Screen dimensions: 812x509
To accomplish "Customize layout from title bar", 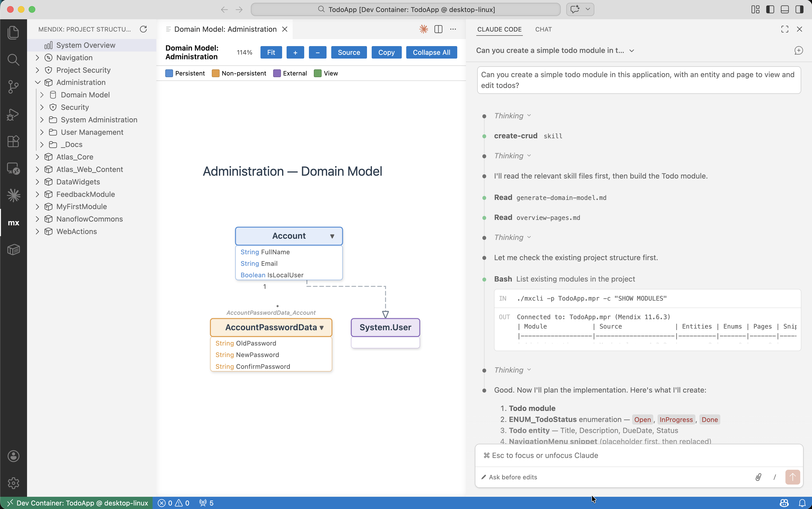I will coord(756,9).
